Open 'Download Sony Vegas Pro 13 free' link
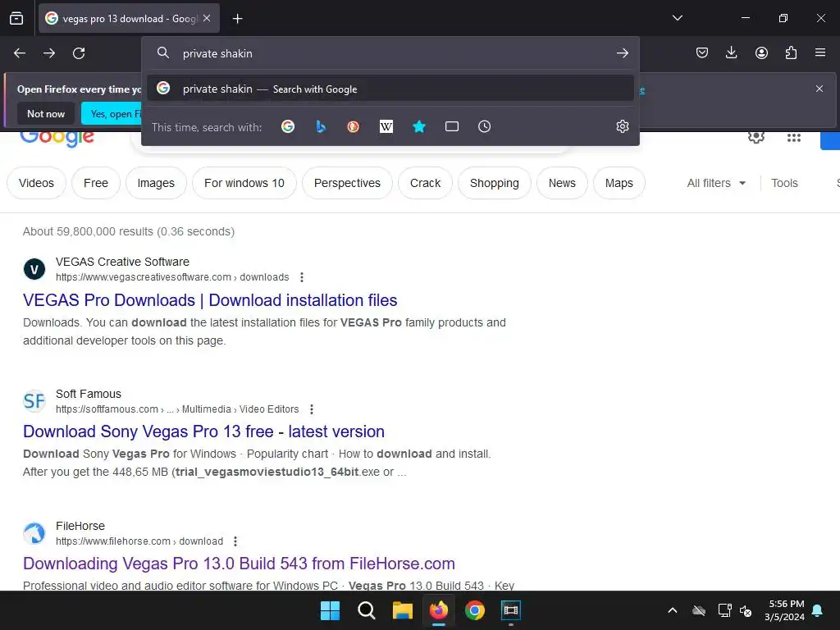This screenshot has height=630, width=840. (203, 431)
